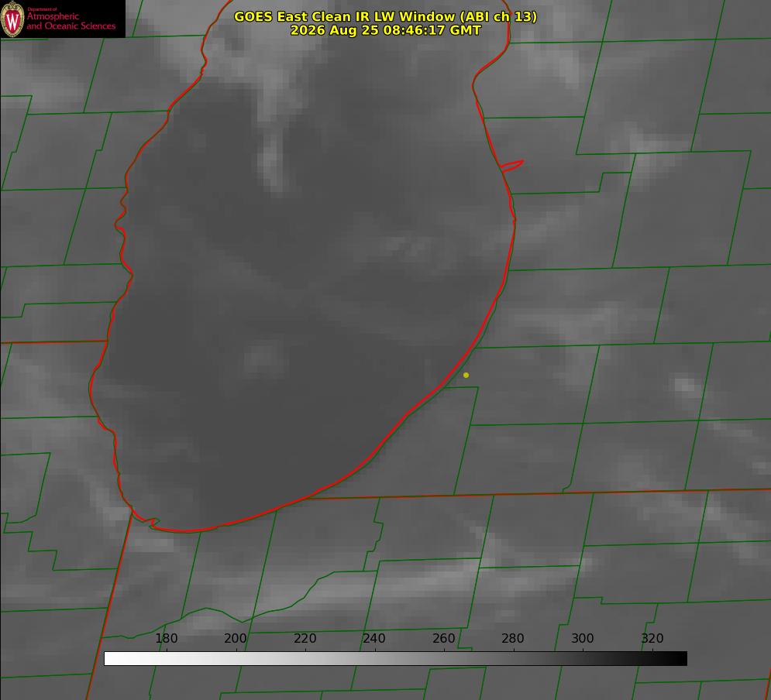
Task: Click 'Atmospheric and Oceanic Sciences' department text
Action: [71, 21]
